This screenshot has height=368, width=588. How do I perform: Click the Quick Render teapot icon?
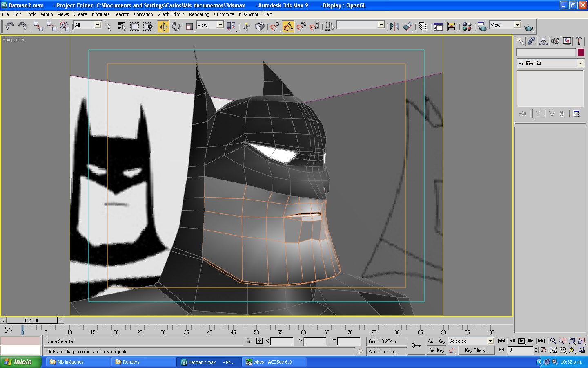tap(528, 28)
